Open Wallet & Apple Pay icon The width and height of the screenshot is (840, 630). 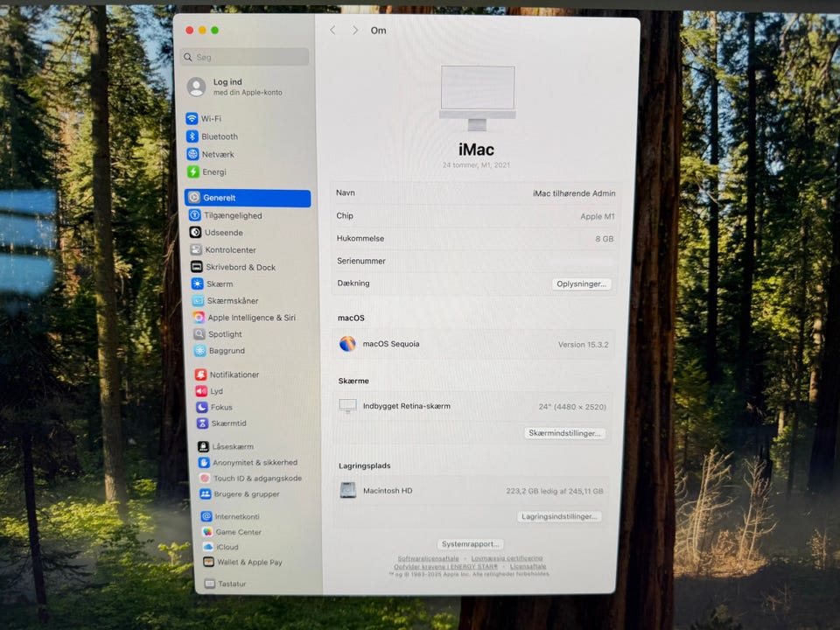pyautogui.click(x=208, y=562)
